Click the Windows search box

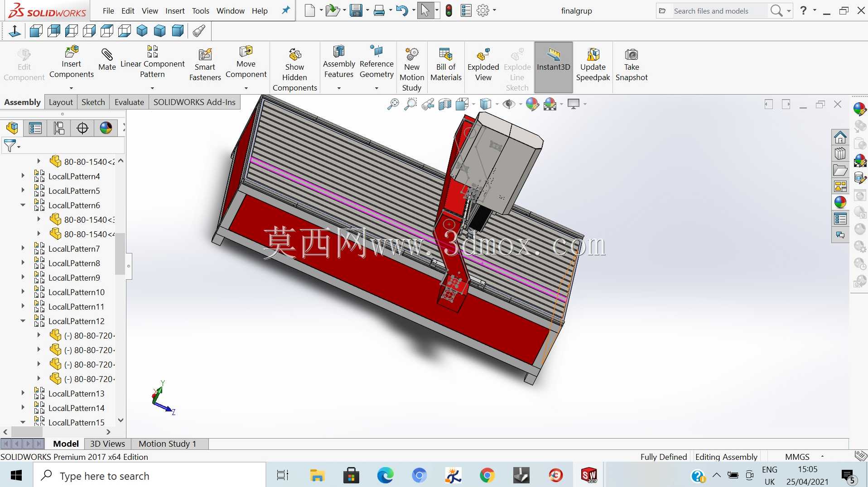149,476
